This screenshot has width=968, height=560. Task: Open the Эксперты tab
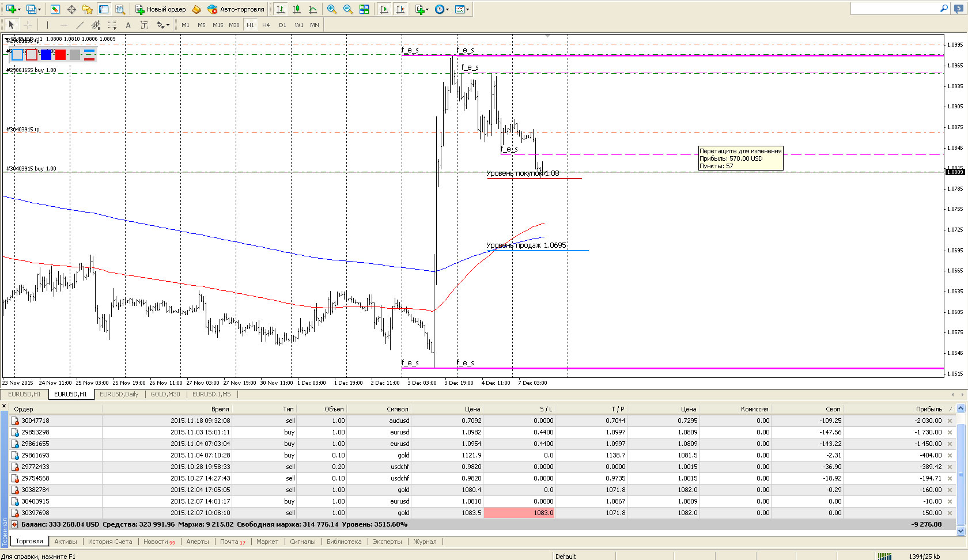click(x=387, y=542)
